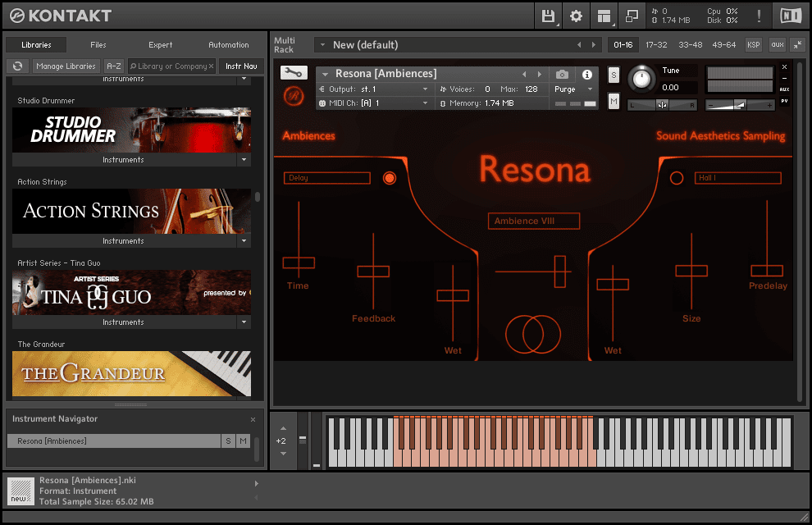
Task: Minimize all rack instruments icon
Action: [798, 44]
